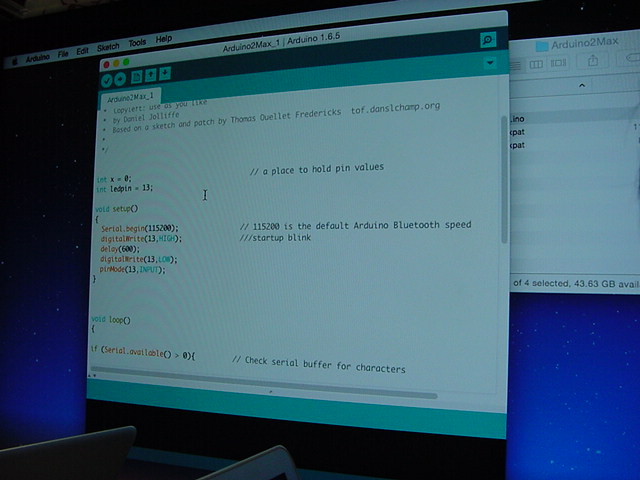
Task: Click the 'digitalWrite(13,HIGH);' line
Action: pyautogui.click(x=141, y=239)
